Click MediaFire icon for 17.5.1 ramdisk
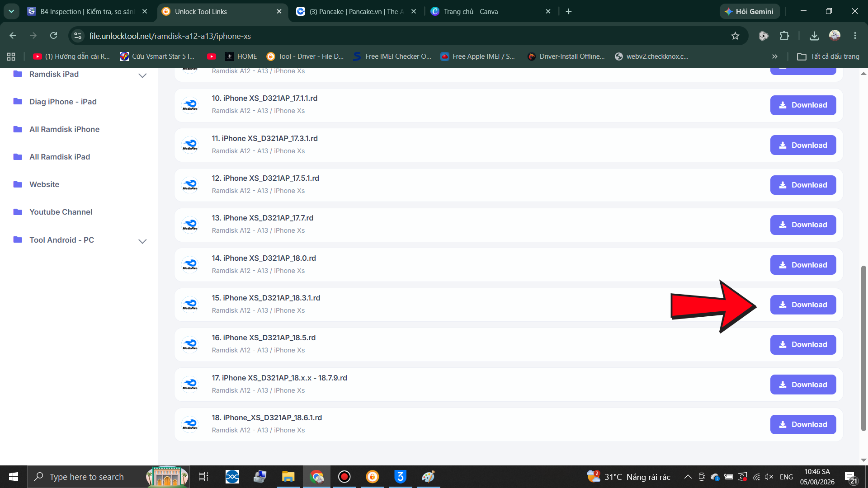The width and height of the screenshot is (868, 488). [190, 185]
